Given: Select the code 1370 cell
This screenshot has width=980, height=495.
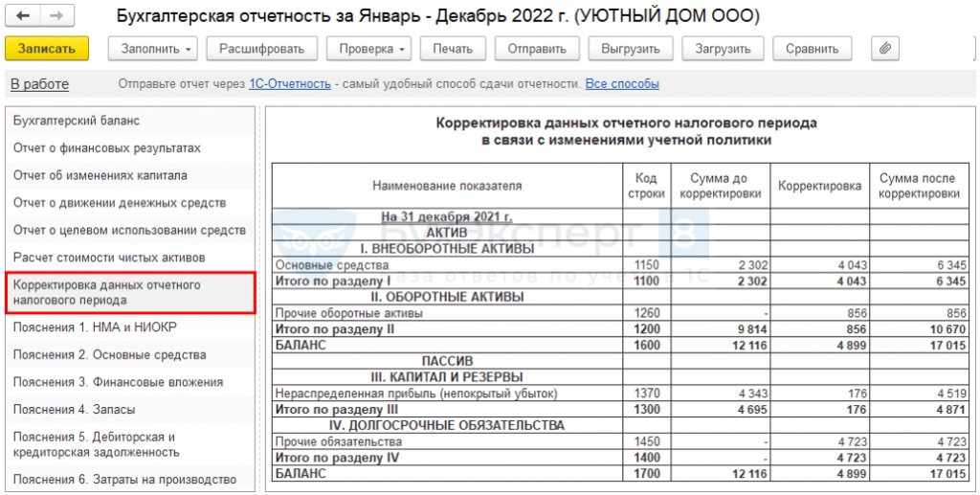Looking at the screenshot, I should click(x=646, y=394).
